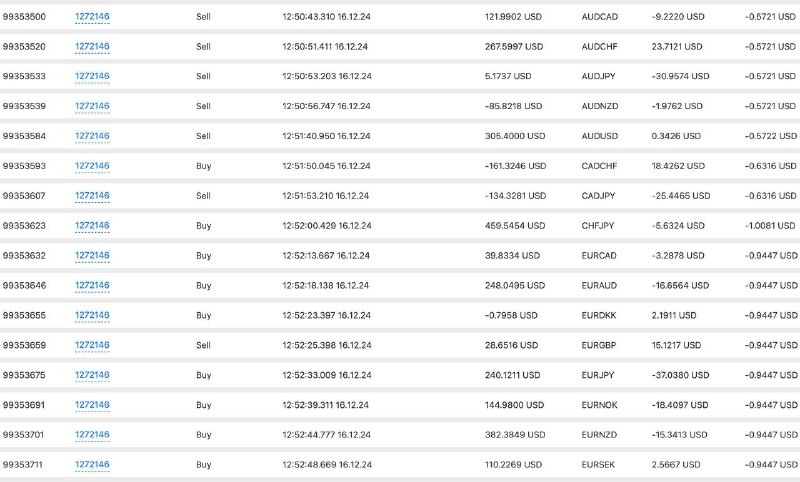This screenshot has width=800, height=482.
Task: Open account link in AUDNZD trade row
Action: click(92, 106)
